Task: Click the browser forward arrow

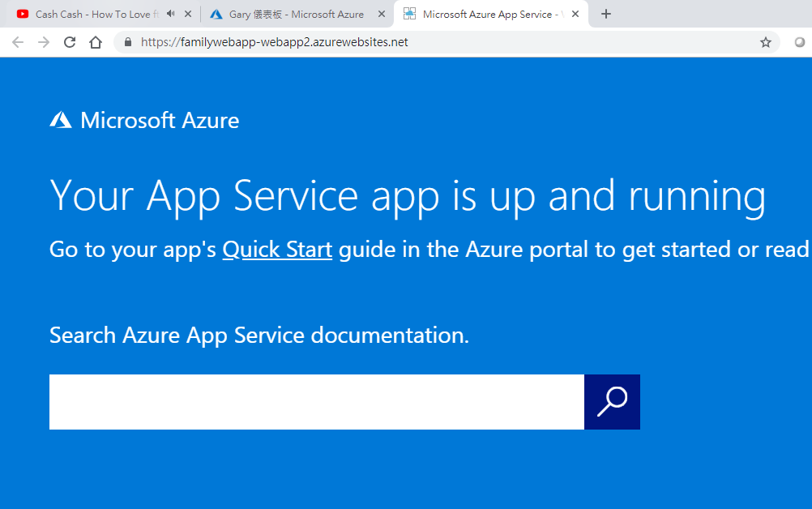Action: (x=44, y=42)
